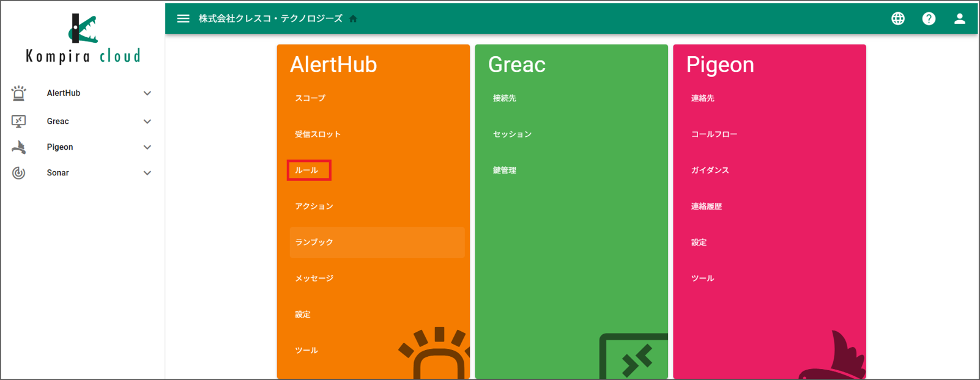Click the home icon beside the company name
The height and width of the screenshot is (380, 980).
pos(353,19)
